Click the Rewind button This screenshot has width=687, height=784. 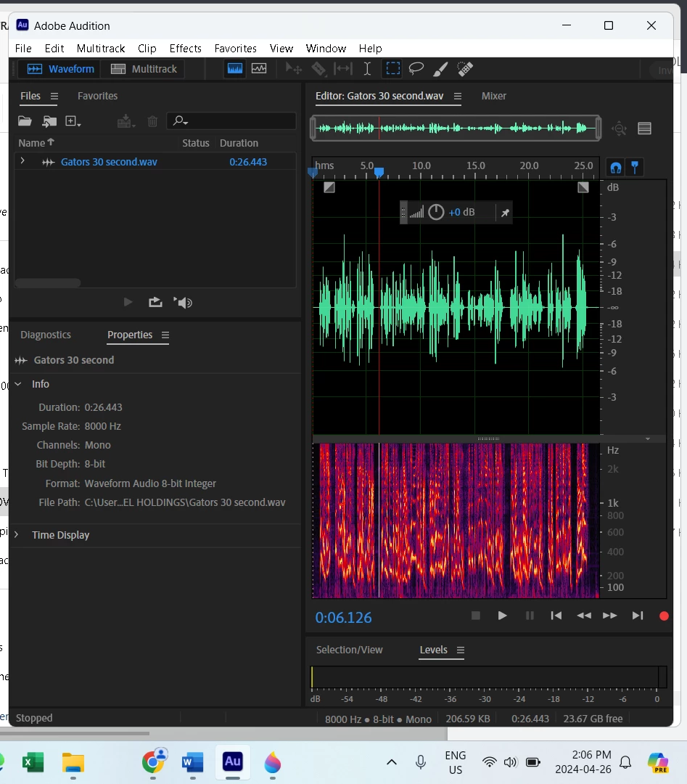pos(583,616)
